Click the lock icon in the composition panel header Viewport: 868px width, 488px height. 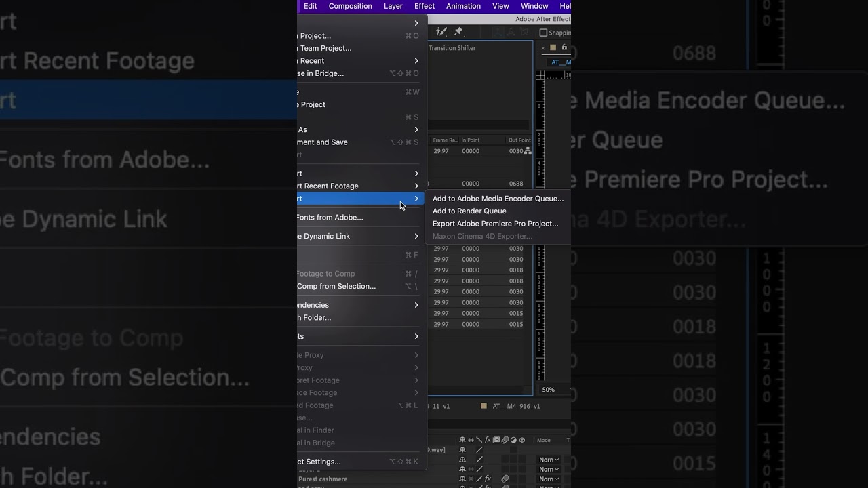(564, 47)
